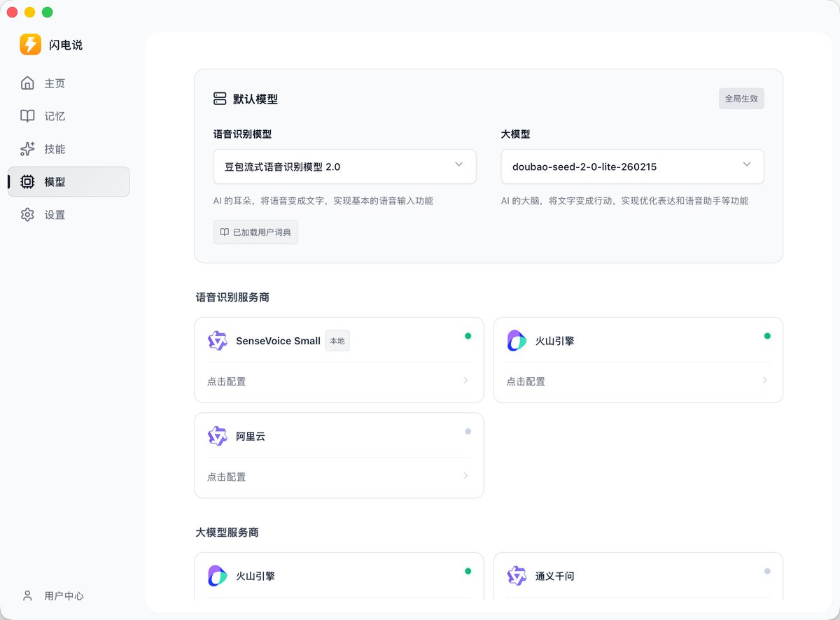Viewport: 840px width, 620px height.
Task: Open the 设置 sidebar page
Action: (69, 215)
